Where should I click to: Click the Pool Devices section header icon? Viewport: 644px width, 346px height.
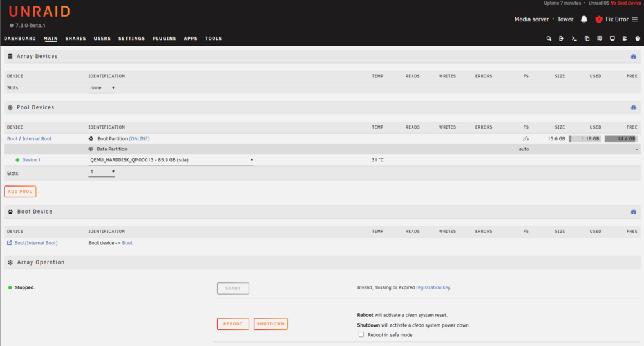[10, 108]
